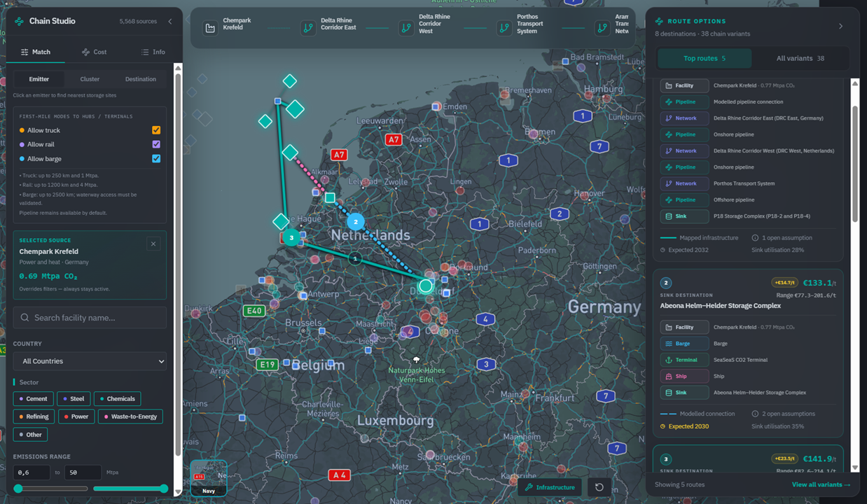Select the Destination sub-tab
The height and width of the screenshot is (504, 867).
point(141,79)
